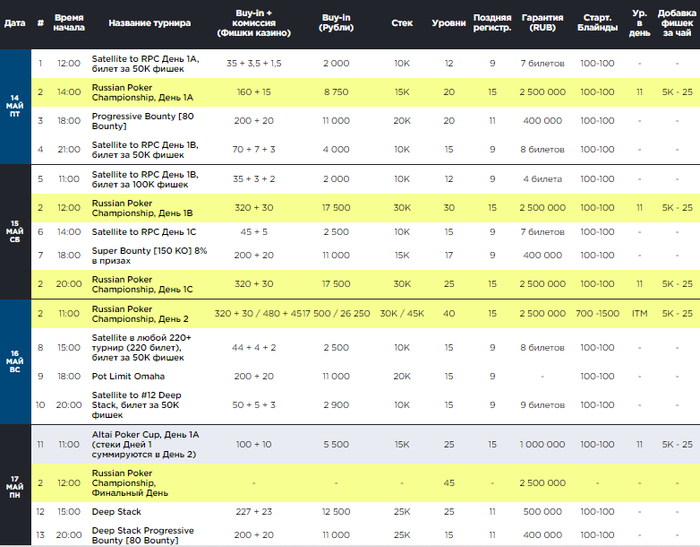Click buy-in '160 + 15' cell
Viewport: 700px width, 547px height.
pyautogui.click(x=254, y=92)
